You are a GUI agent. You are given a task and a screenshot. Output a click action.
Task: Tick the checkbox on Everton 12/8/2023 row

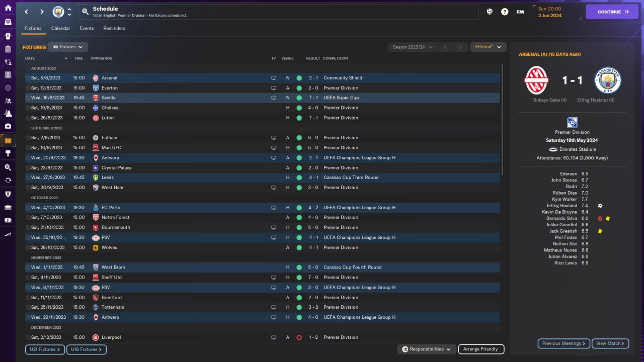(28, 88)
